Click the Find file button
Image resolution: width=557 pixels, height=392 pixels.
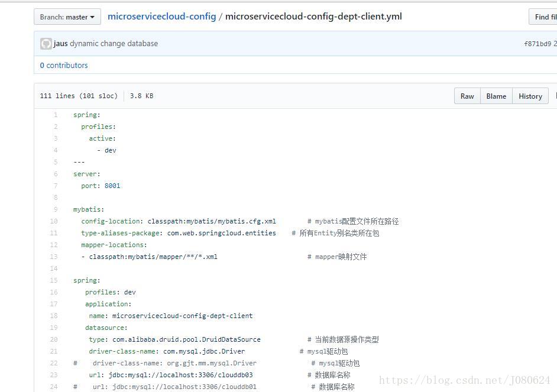click(x=543, y=17)
